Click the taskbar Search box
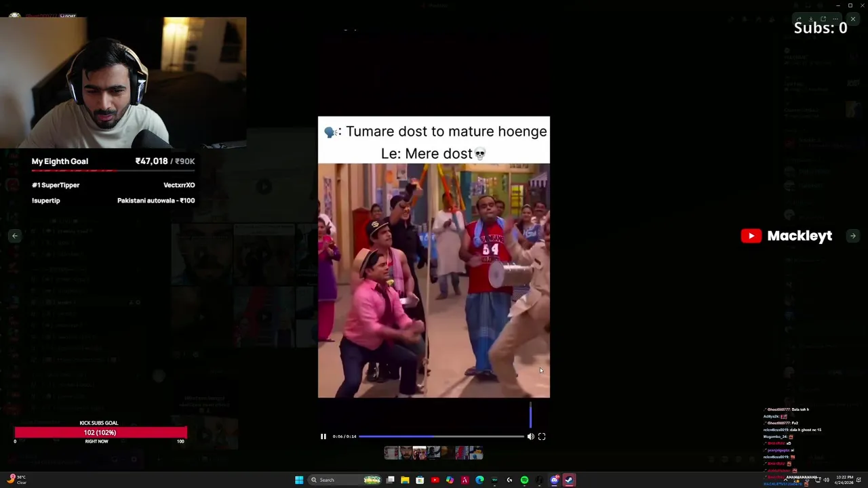Viewport: 868px width, 488px height. coord(344,480)
